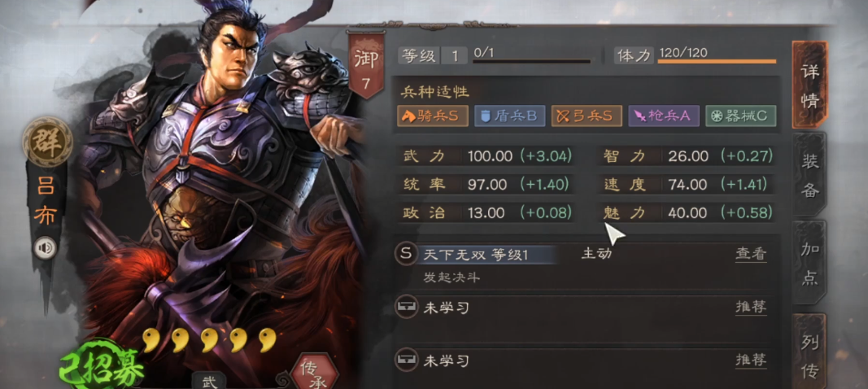Click the 群 faction emblem
Viewport: 868px width, 389px height.
point(48,142)
